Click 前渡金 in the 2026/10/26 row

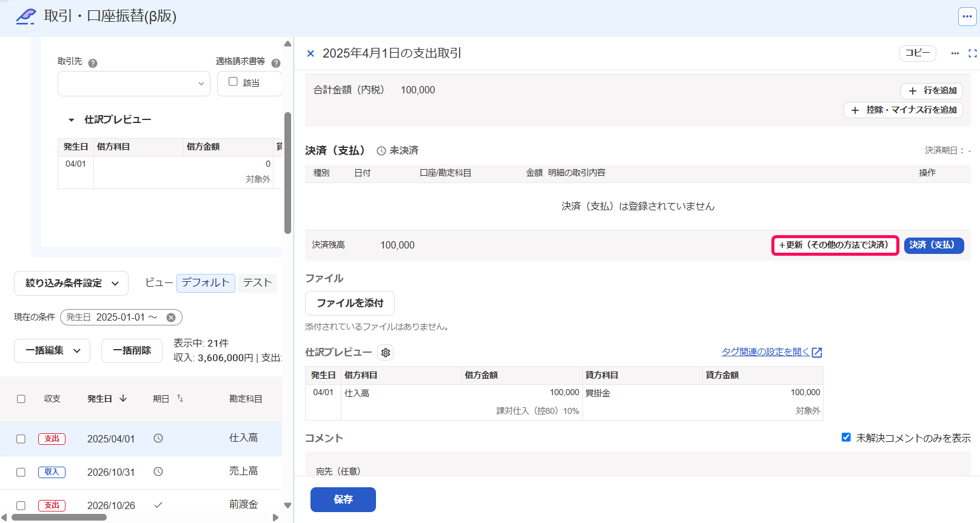243,504
